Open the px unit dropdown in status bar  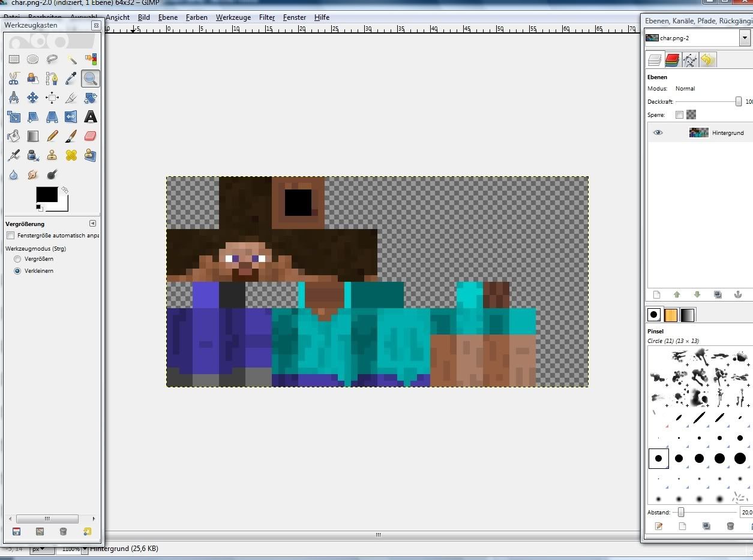pyautogui.click(x=42, y=549)
